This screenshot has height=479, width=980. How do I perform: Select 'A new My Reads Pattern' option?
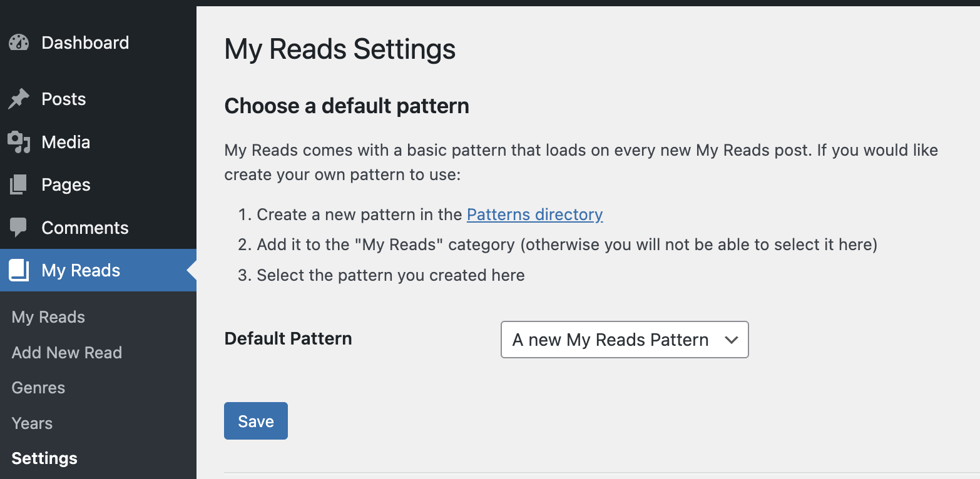tap(610, 340)
